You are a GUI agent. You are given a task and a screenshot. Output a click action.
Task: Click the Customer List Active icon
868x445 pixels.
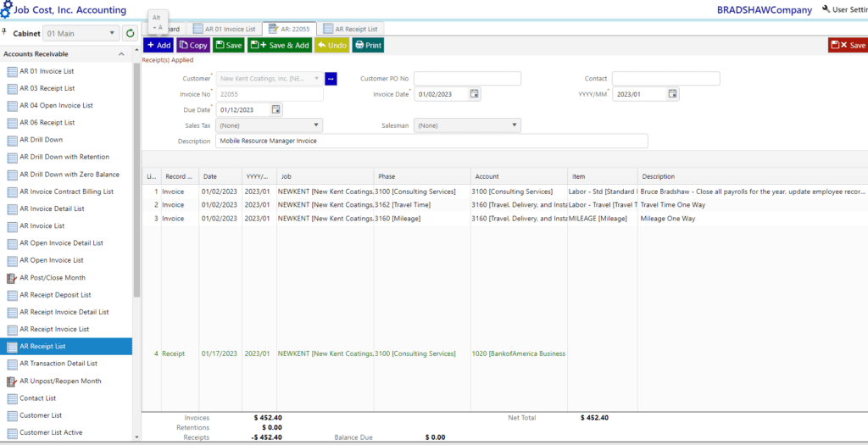[x=12, y=433]
